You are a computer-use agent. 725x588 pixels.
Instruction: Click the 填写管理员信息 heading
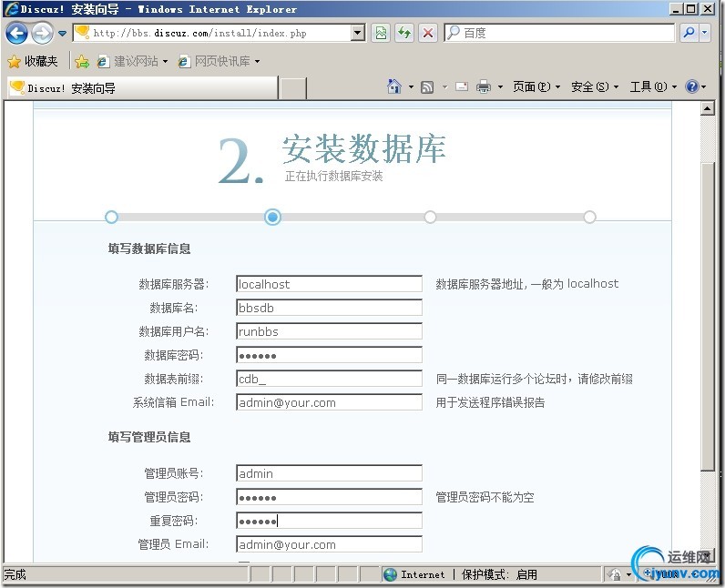coord(149,437)
